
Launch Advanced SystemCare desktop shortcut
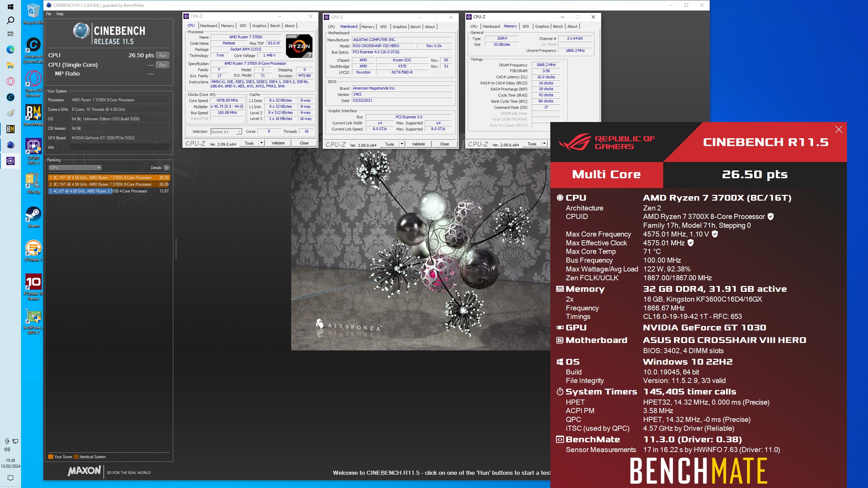(33, 50)
